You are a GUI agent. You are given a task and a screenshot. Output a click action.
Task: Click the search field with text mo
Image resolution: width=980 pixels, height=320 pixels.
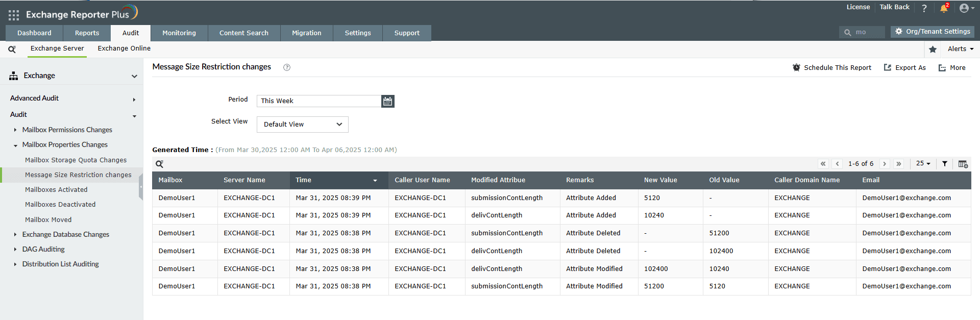(x=862, y=32)
